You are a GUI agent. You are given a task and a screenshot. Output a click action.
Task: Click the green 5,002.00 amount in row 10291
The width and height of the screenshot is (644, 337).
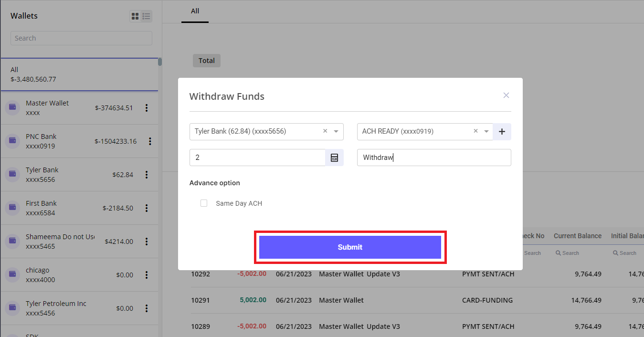pyautogui.click(x=253, y=300)
